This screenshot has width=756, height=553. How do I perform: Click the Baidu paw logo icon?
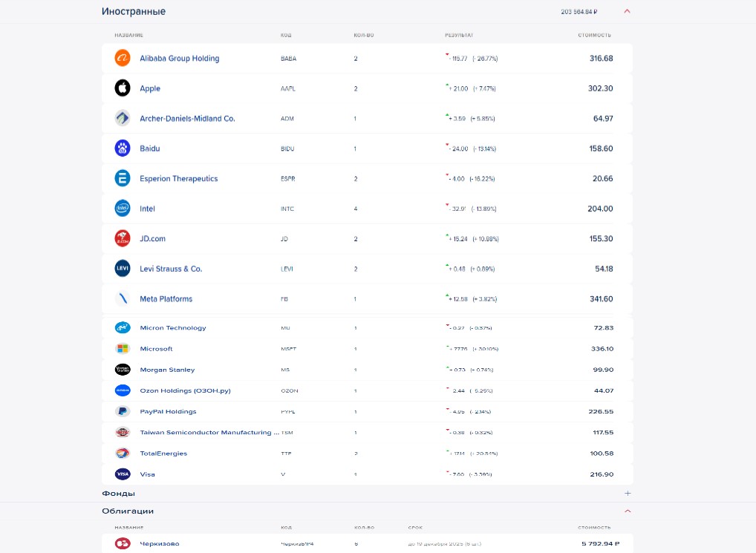point(123,148)
